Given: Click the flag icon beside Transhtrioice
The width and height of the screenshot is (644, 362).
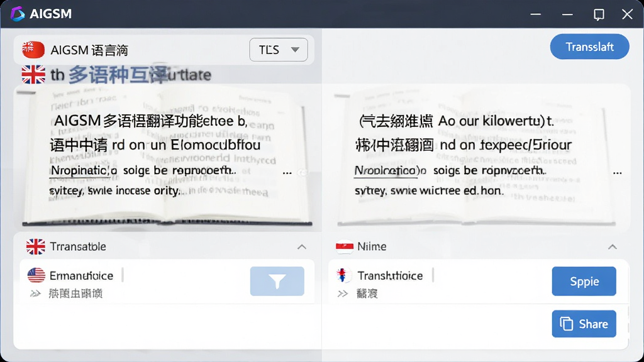Looking at the screenshot, I should 343,275.
